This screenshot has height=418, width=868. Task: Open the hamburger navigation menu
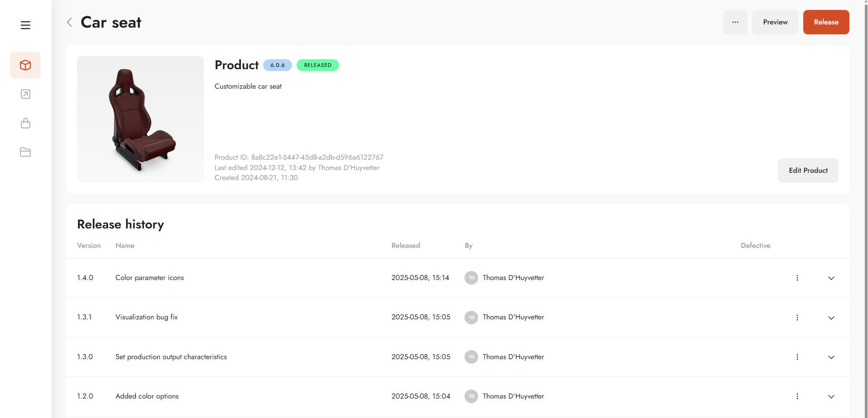click(x=25, y=25)
